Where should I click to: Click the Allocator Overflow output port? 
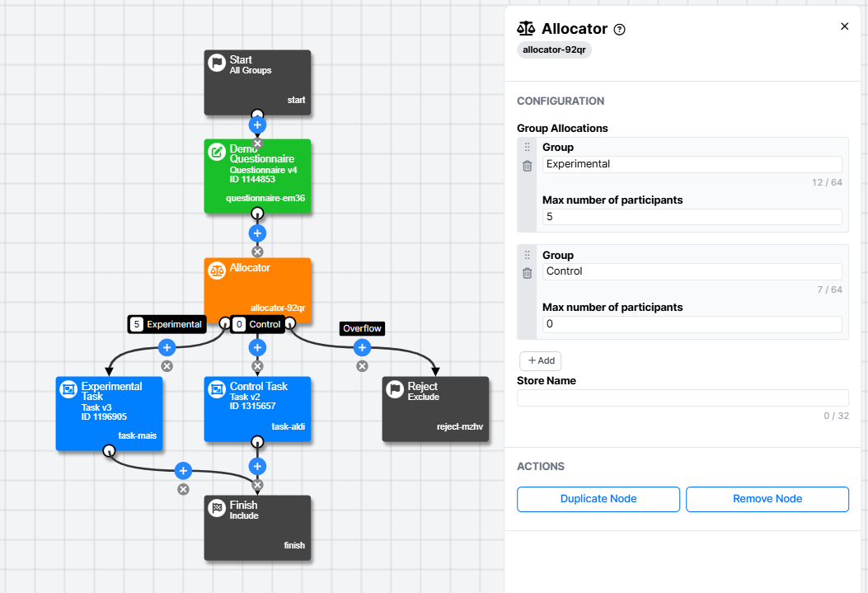click(290, 322)
